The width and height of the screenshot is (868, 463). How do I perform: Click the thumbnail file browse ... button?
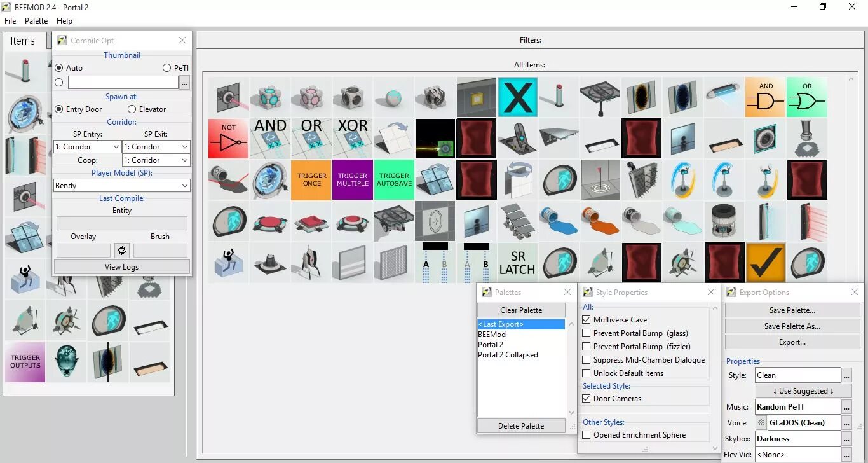(185, 83)
